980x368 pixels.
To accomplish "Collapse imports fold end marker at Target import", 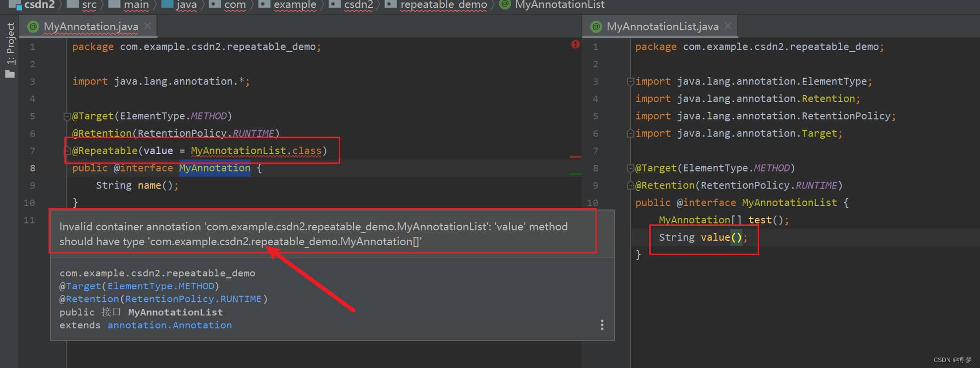I will coord(630,133).
